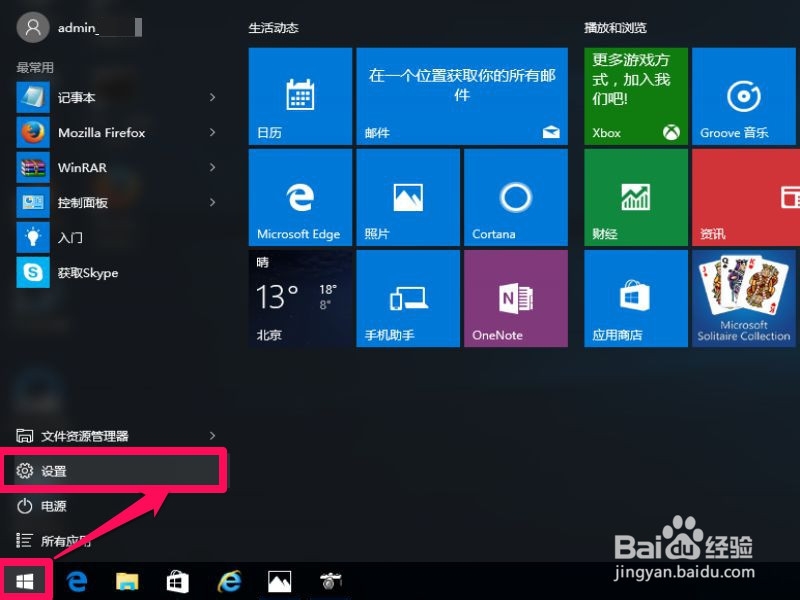Expand the Mozilla Firefox jump list arrow

pyautogui.click(x=212, y=132)
